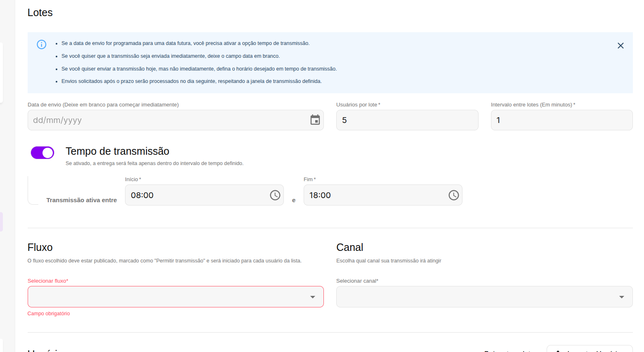Disable the Tempo de transmissão switch

tap(42, 153)
